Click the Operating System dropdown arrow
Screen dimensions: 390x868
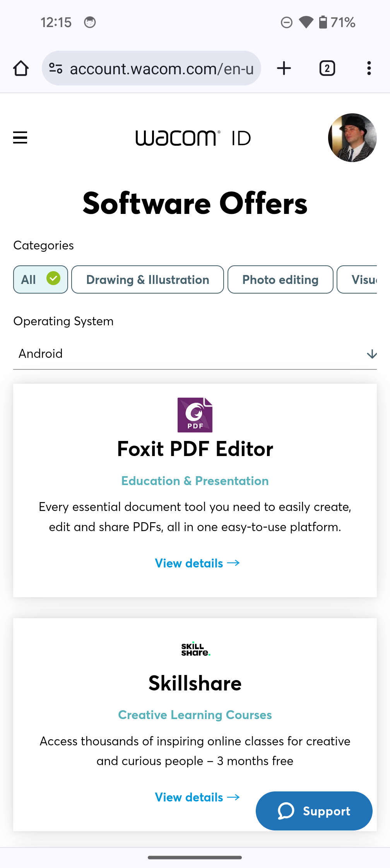click(371, 354)
